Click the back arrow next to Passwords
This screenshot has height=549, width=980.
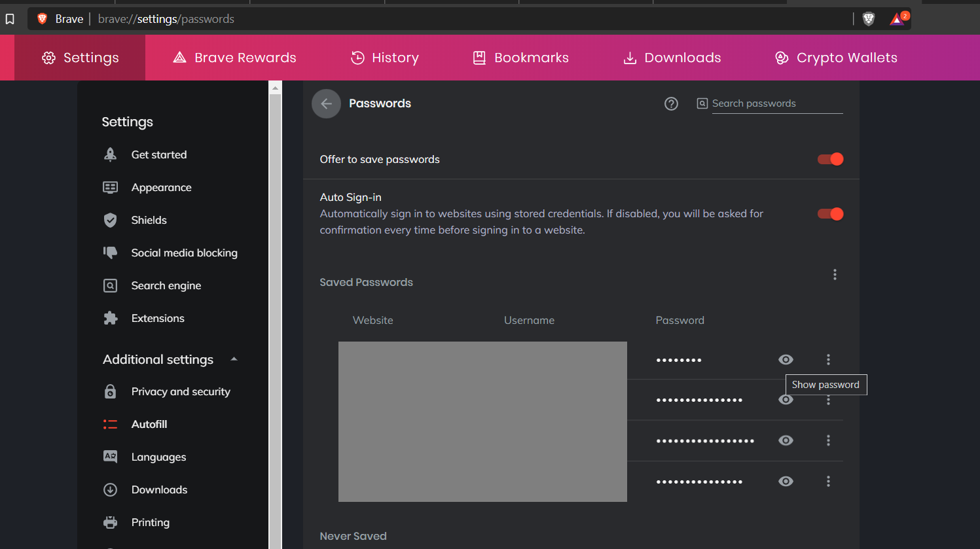coord(326,103)
